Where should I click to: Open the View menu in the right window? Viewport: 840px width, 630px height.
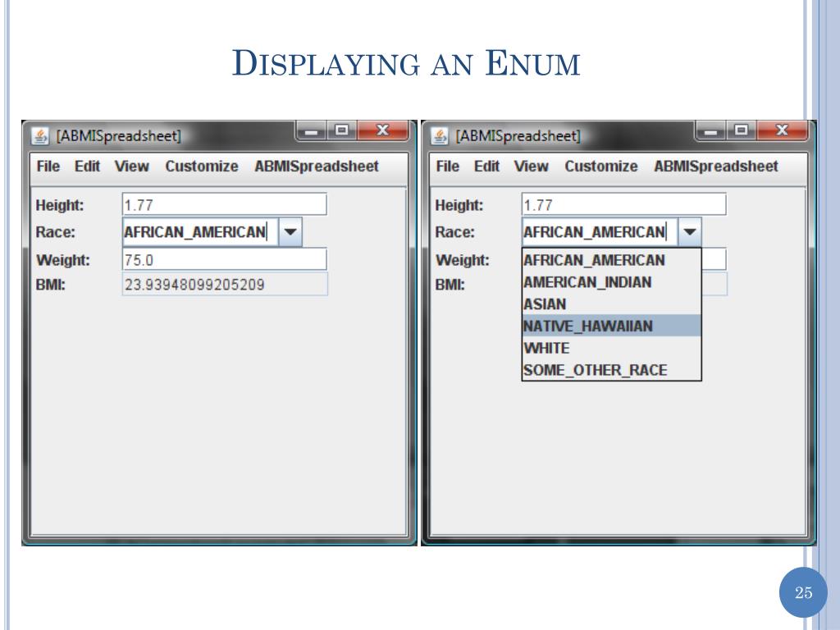(x=531, y=167)
